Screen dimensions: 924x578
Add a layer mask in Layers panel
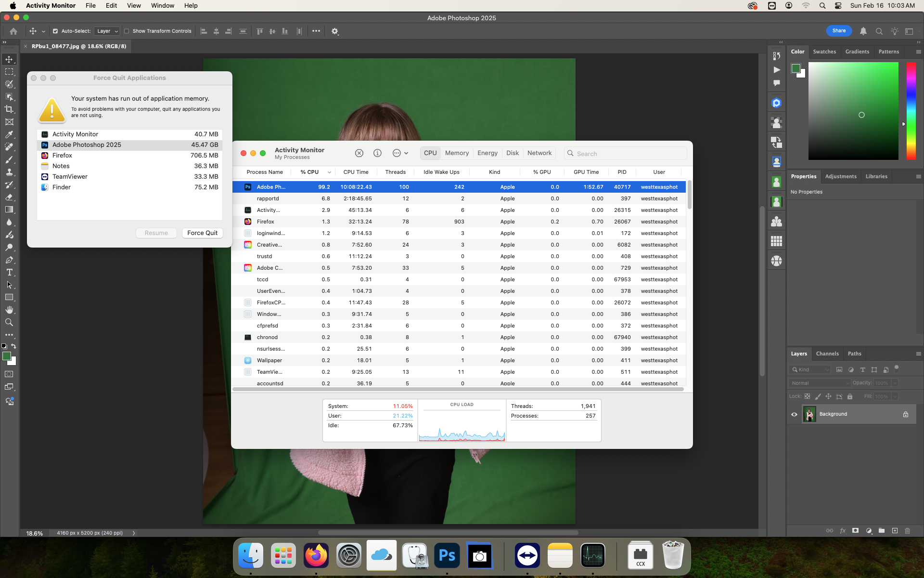click(x=855, y=530)
